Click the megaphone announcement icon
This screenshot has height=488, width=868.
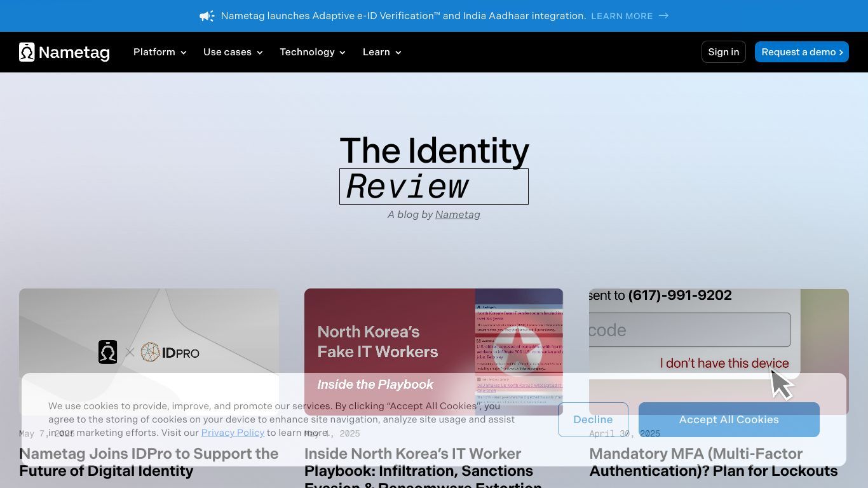[207, 16]
